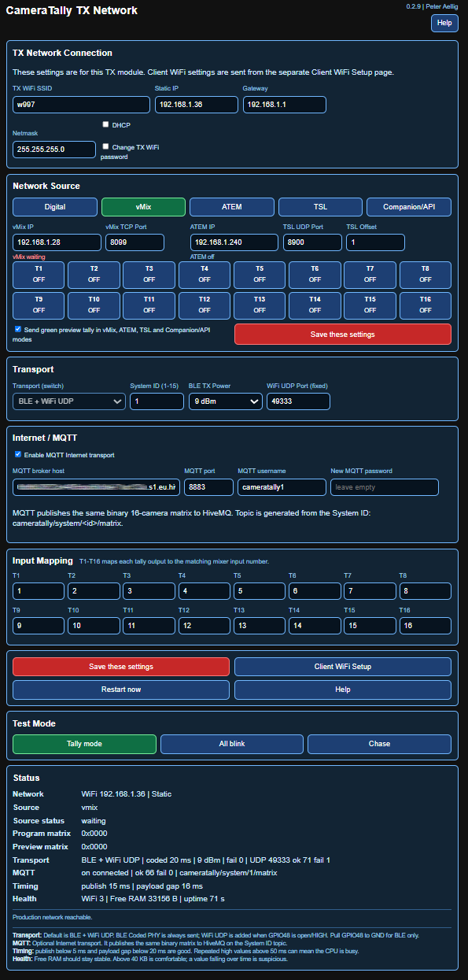Start Chase test mode
Image resolution: width=468 pixels, height=980 pixels.
pyautogui.click(x=379, y=744)
